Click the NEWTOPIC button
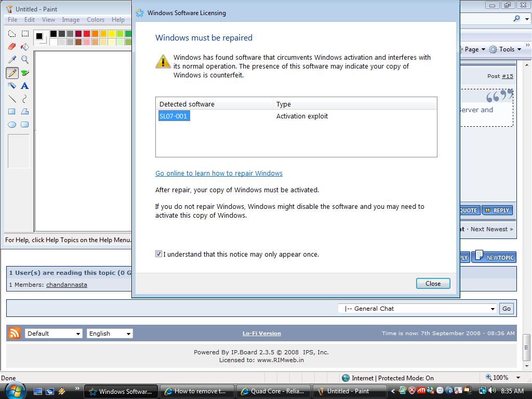The width and height of the screenshot is (532, 399). pos(495,257)
